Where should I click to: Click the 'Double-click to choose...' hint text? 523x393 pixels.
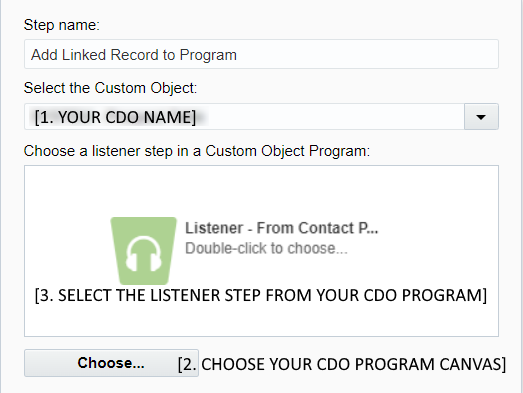coord(266,248)
